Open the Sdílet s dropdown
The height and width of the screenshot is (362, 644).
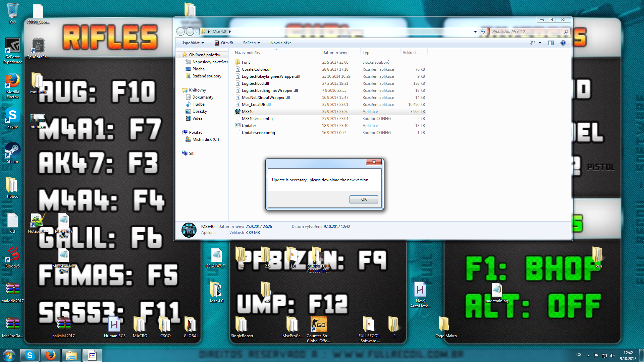[252, 43]
